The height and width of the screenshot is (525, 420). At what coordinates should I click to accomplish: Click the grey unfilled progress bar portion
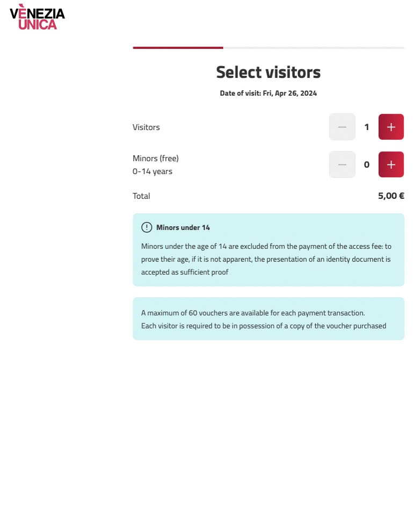[314, 48]
